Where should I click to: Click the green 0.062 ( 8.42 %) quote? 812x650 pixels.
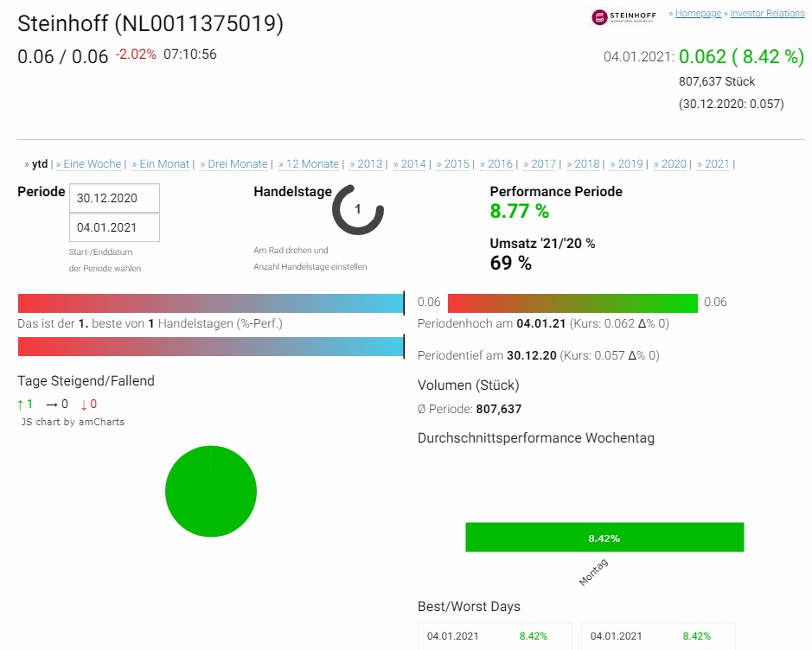[x=741, y=56]
